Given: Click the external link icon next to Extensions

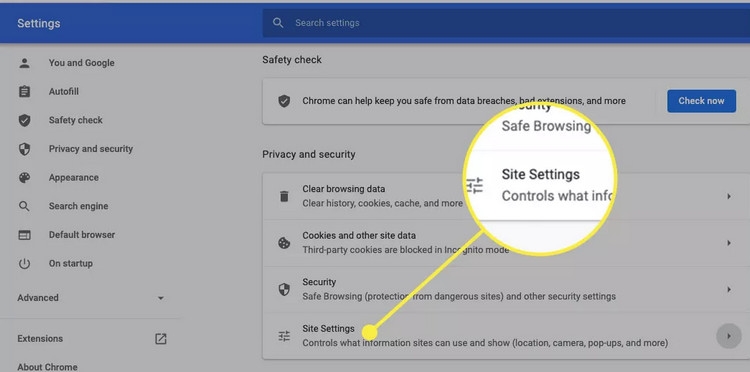Looking at the screenshot, I should tap(161, 339).
